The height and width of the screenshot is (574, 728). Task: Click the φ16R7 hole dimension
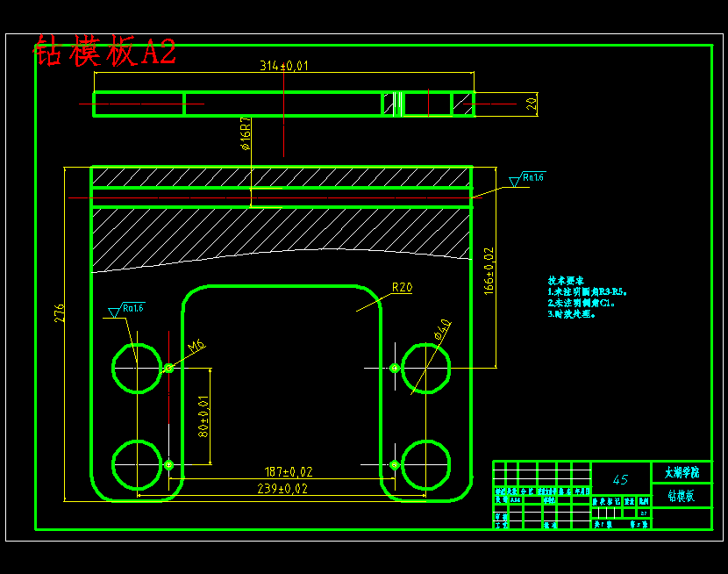pos(246,133)
